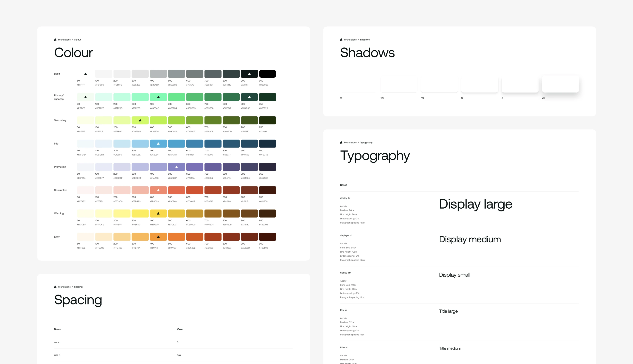Select the Spacing breadcrumb label

(78, 287)
